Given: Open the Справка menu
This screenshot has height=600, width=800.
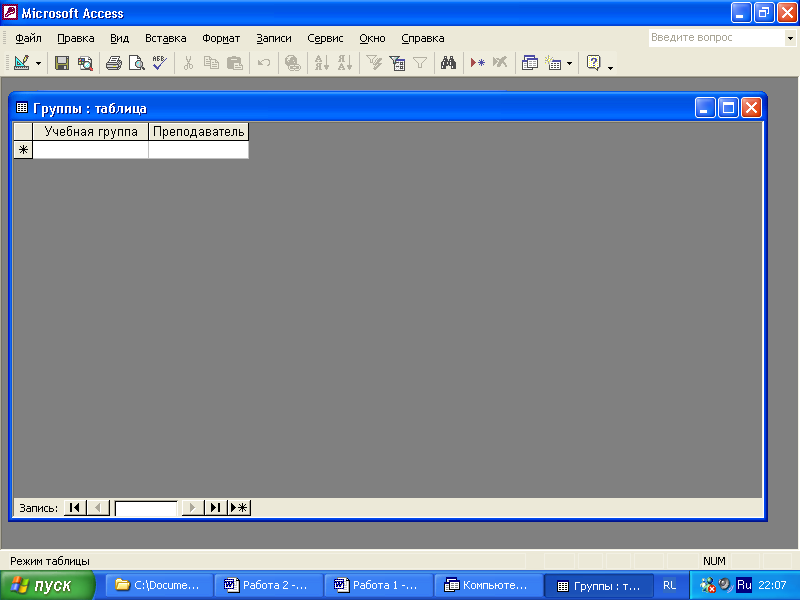Looking at the screenshot, I should click(x=422, y=38).
